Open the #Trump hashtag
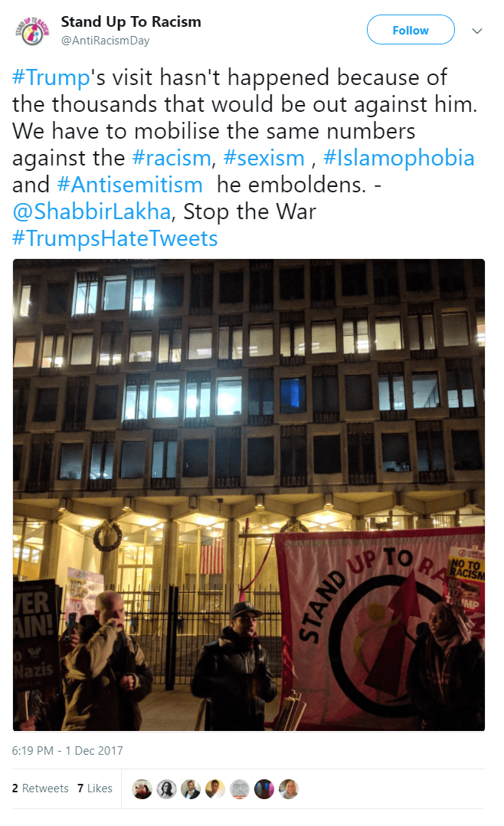This screenshot has width=504, height=826. [51, 77]
